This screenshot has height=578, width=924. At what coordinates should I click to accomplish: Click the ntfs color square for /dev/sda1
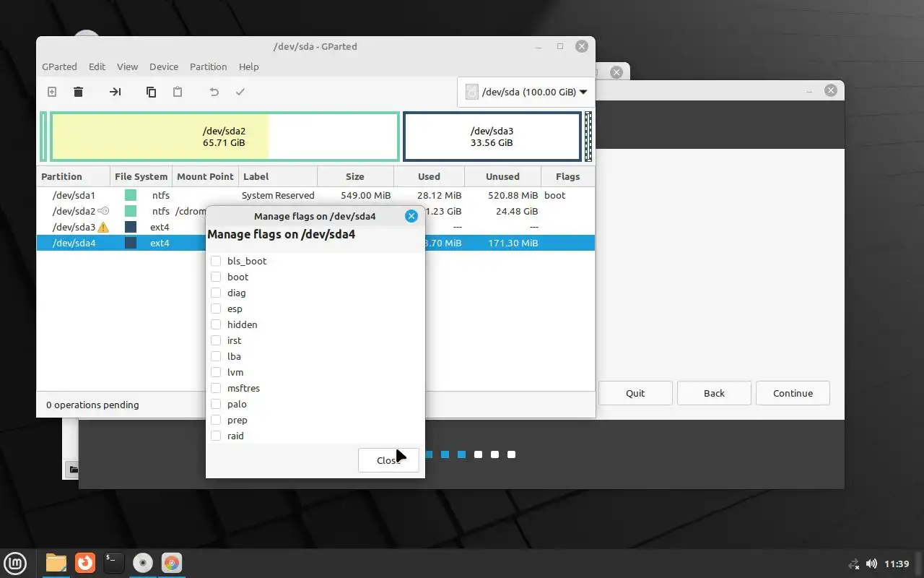(131, 195)
